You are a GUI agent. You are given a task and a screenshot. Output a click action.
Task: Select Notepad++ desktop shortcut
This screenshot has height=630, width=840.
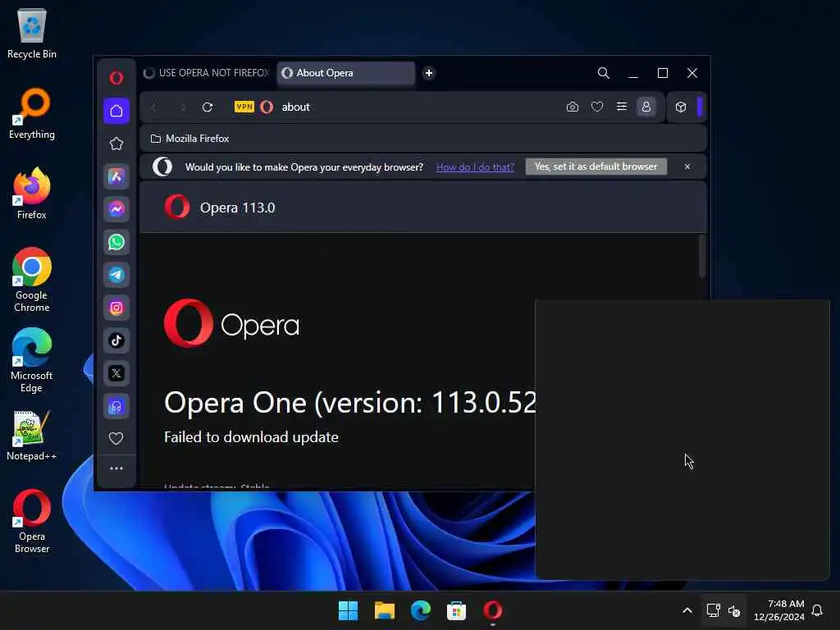[32, 435]
